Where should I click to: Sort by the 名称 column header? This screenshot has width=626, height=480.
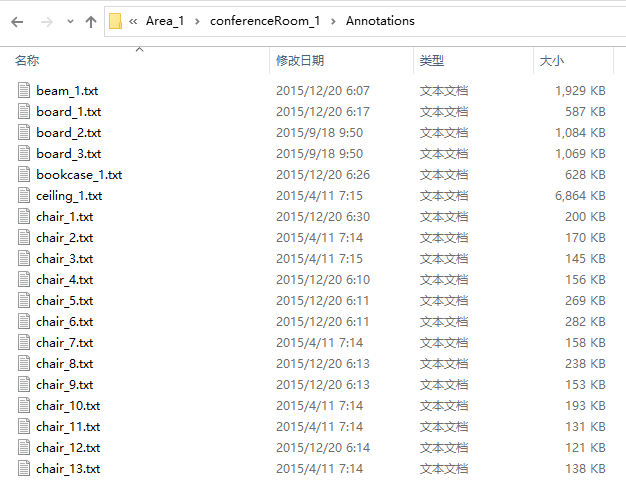(27, 61)
